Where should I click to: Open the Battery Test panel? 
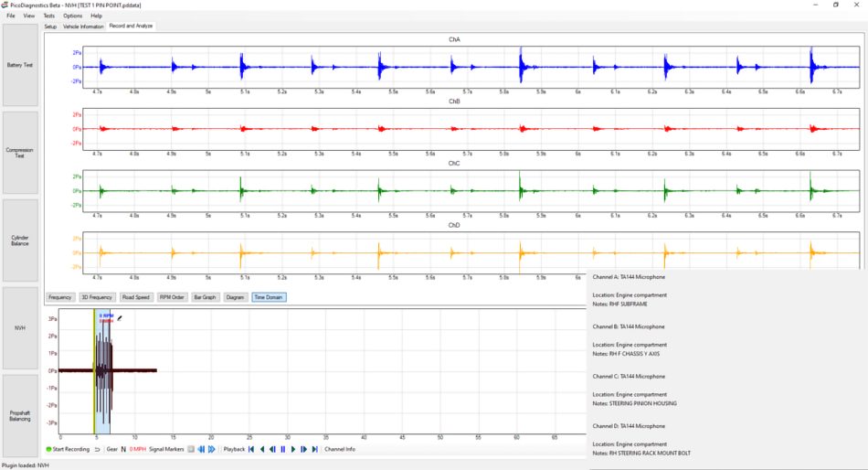pos(20,65)
